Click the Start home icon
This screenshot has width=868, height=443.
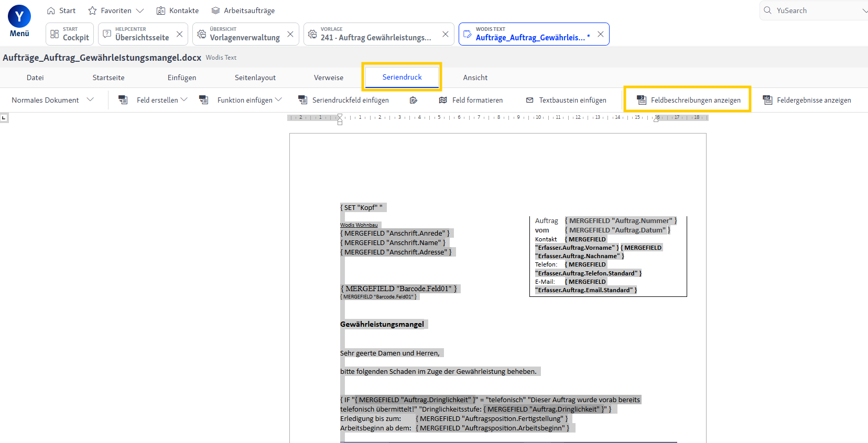point(51,10)
